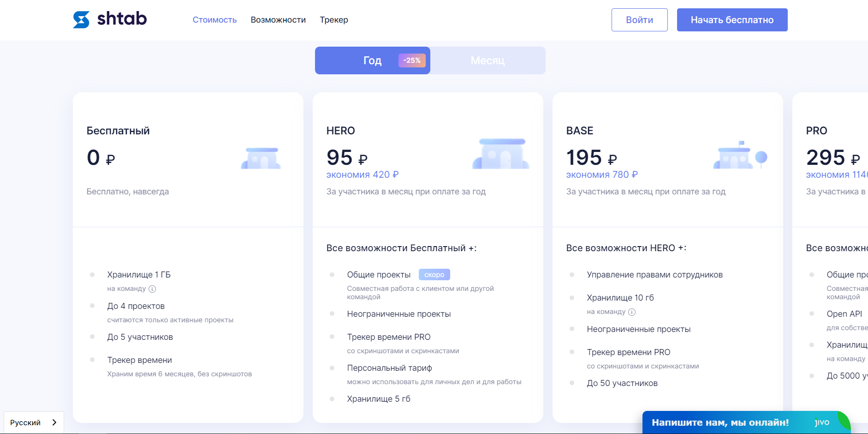Click the shtab brand name text
This screenshot has width=868, height=434.
click(122, 19)
